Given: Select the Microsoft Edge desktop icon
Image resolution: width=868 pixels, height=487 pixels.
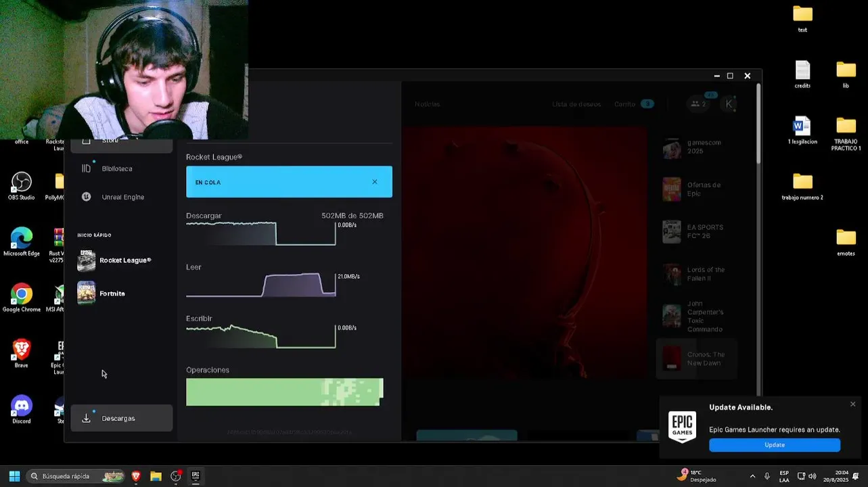Looking at the screenshot, I should pos(22,242).
